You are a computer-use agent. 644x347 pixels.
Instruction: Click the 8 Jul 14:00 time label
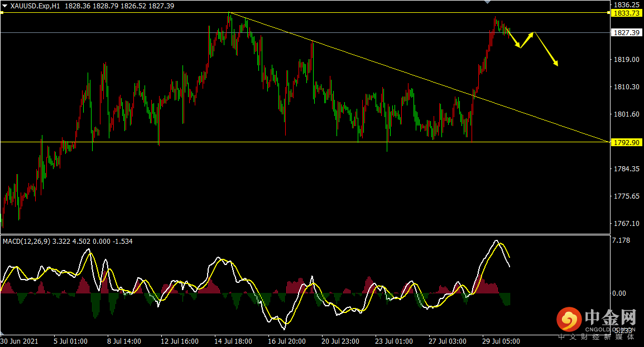(124, 341)
